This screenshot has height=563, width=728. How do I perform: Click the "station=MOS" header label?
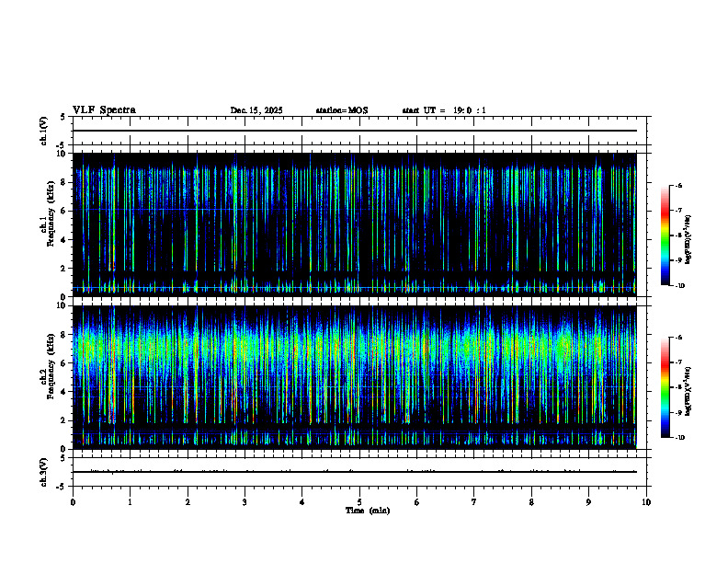[342, 110]
